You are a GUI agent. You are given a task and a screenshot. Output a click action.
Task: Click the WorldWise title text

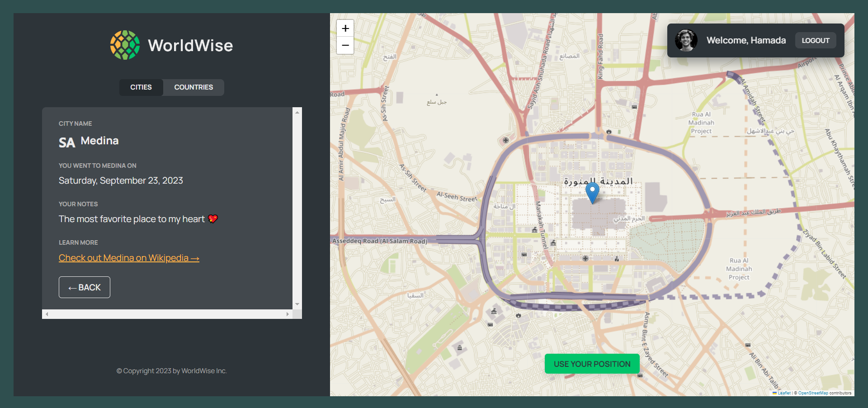[190, 46]
